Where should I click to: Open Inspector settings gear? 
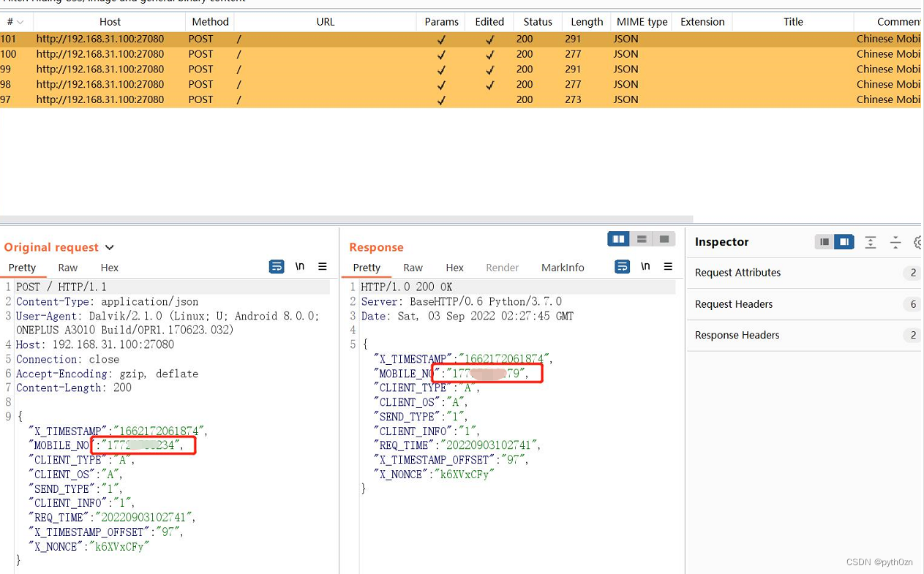(x=918, y=242)
